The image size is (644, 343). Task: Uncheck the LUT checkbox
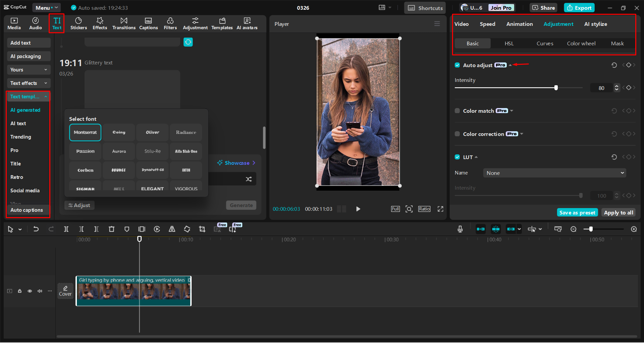pos(457,157)
